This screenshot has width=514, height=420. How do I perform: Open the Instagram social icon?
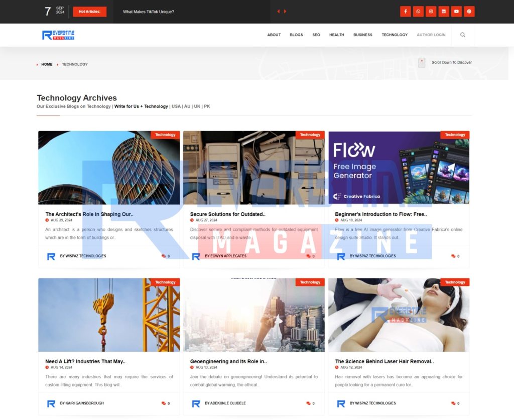pos(431,12)
